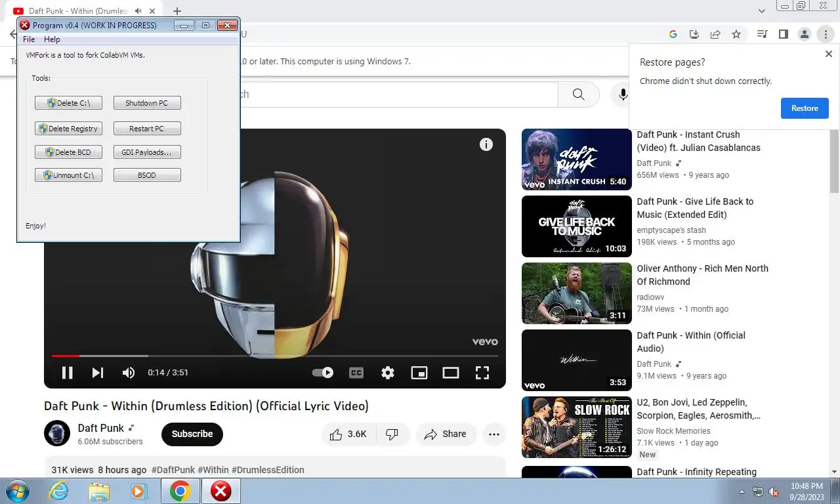Toggle the autoplay switch
This screenshot has width=840, height=504.
point(322,373)
